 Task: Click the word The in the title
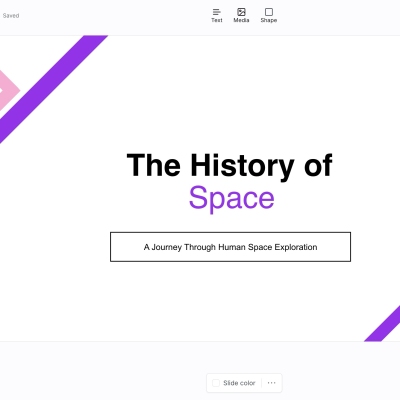pyautogui.click(x=154, y=165)
